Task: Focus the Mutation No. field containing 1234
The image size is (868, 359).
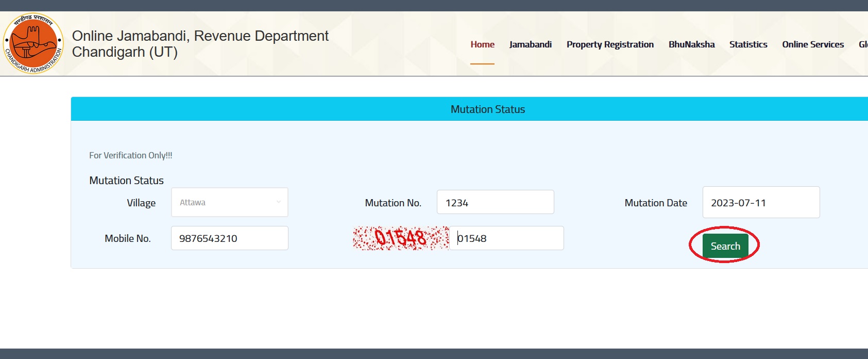Action: click(x=495, y=202)
